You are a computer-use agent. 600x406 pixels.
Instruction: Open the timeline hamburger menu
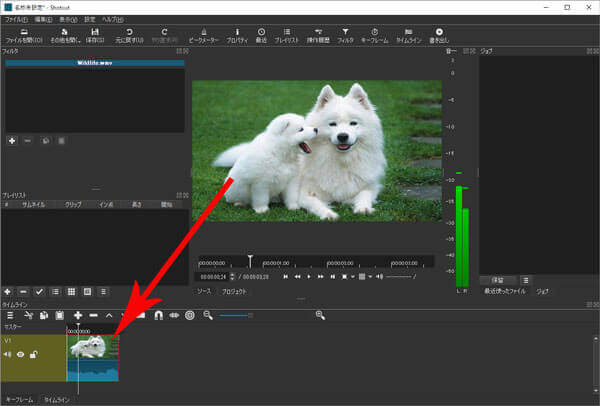[10, 315]
